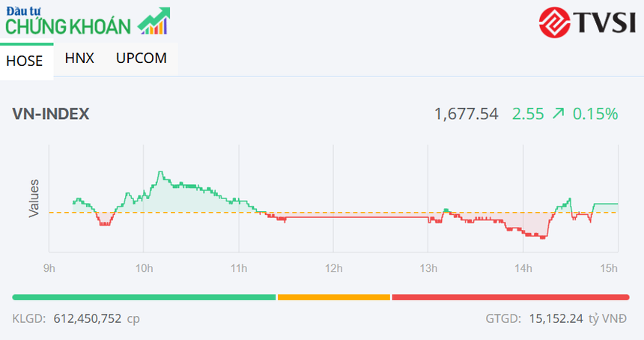Click the index value 1,677.54

pos(466,114)
